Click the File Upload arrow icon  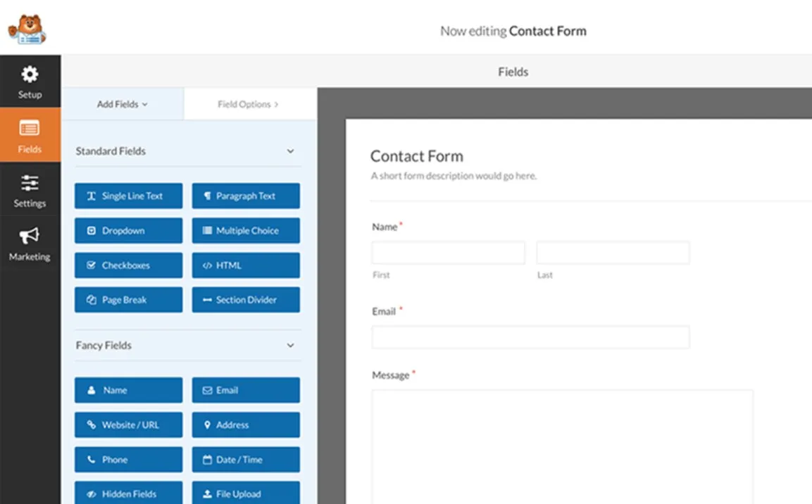207,494
